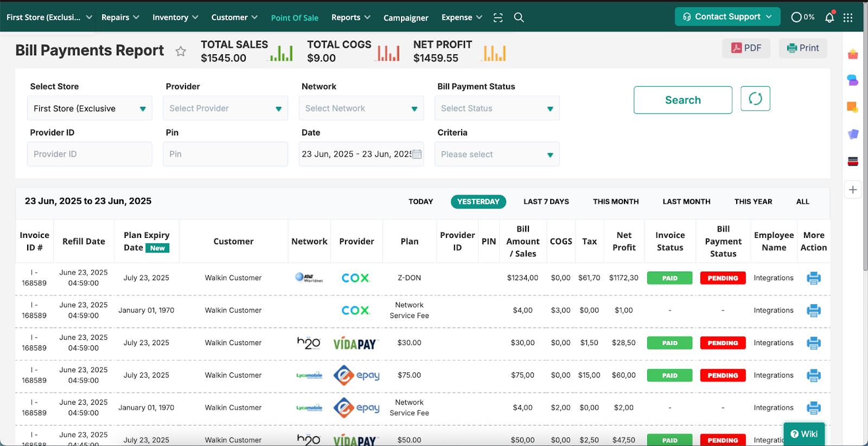Open the apps grid menu
Viewport: 868px width, 446px height.
[x=848, y=17]
